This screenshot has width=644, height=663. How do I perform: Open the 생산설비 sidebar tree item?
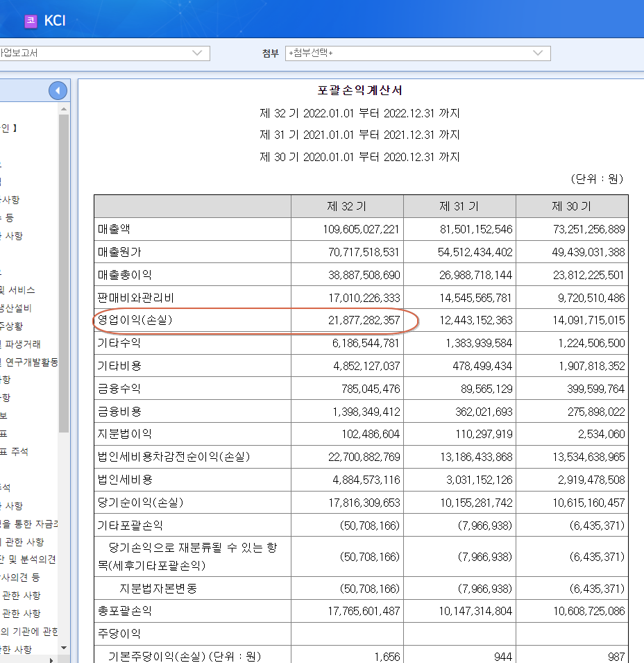pos(16,308)
